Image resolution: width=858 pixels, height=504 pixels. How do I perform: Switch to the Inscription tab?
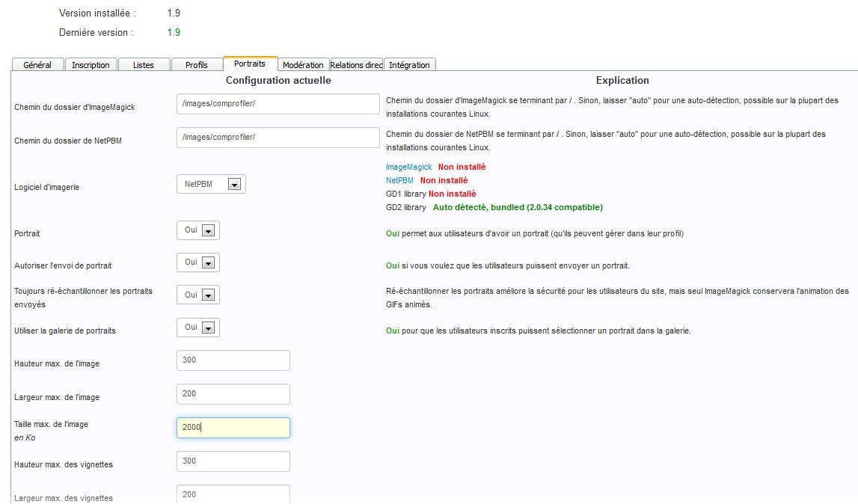click(91, 65)
